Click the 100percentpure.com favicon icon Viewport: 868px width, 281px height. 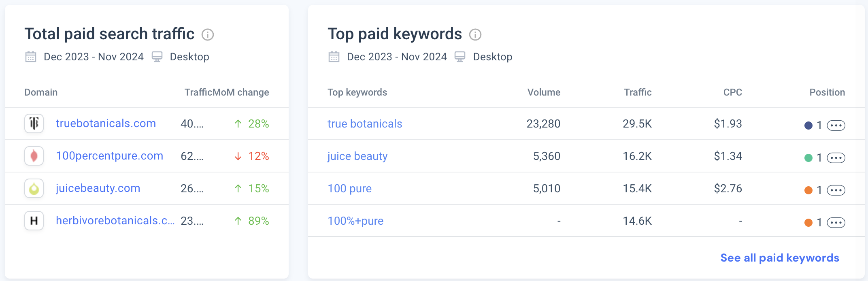coord(34,156)
